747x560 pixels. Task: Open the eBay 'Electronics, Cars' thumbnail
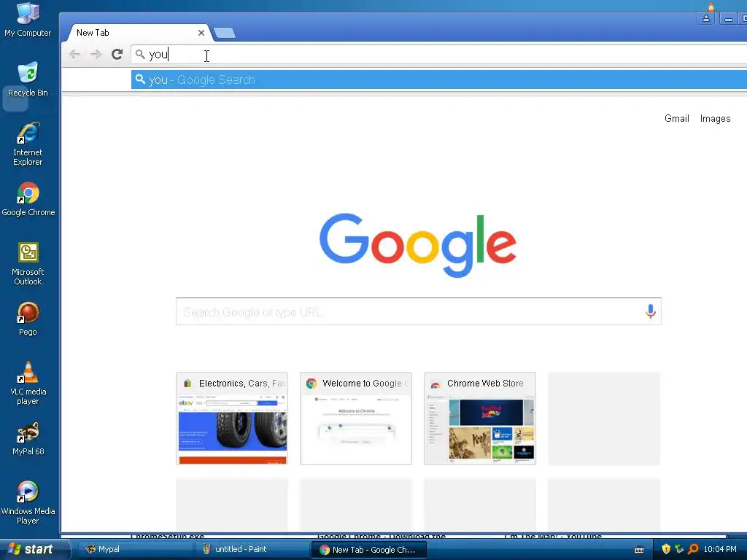coord(232,418)
